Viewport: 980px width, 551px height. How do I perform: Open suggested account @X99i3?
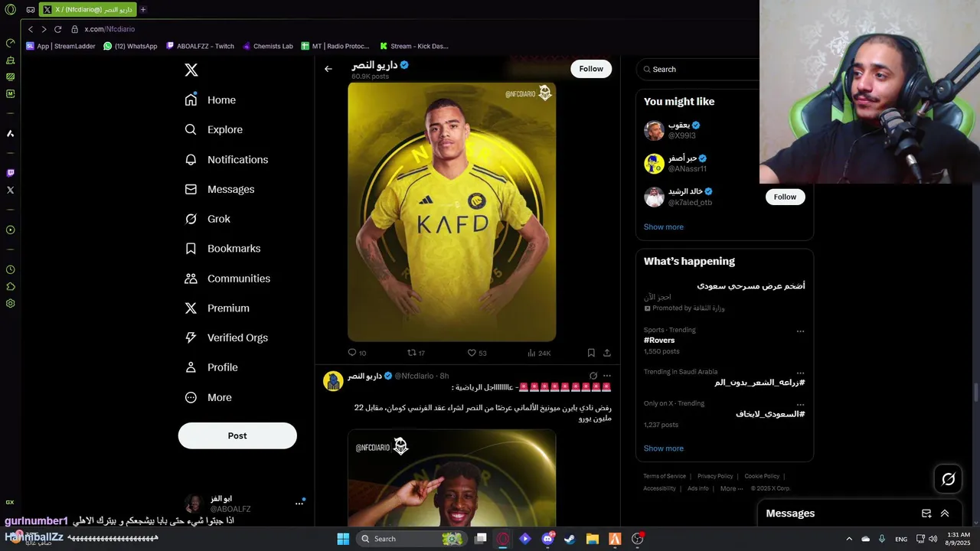(x=681, y=135)
